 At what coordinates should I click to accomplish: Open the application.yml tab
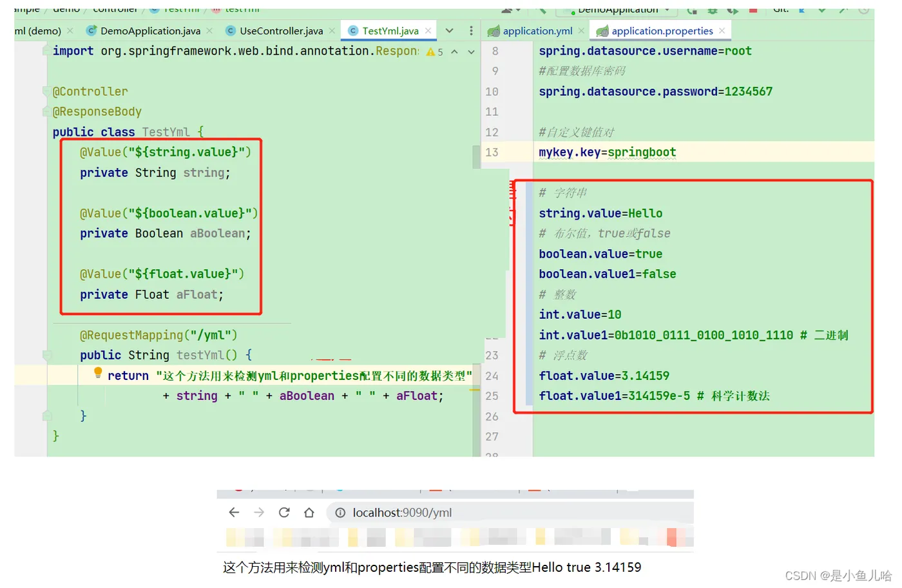pyautogui.click(x=537, y=31)
